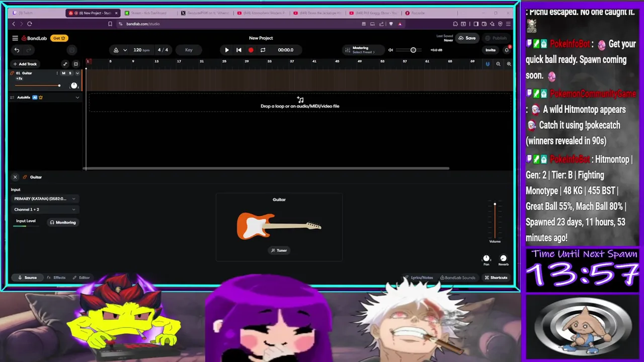Adjust the panel Volume fader

tap(495, 220)
